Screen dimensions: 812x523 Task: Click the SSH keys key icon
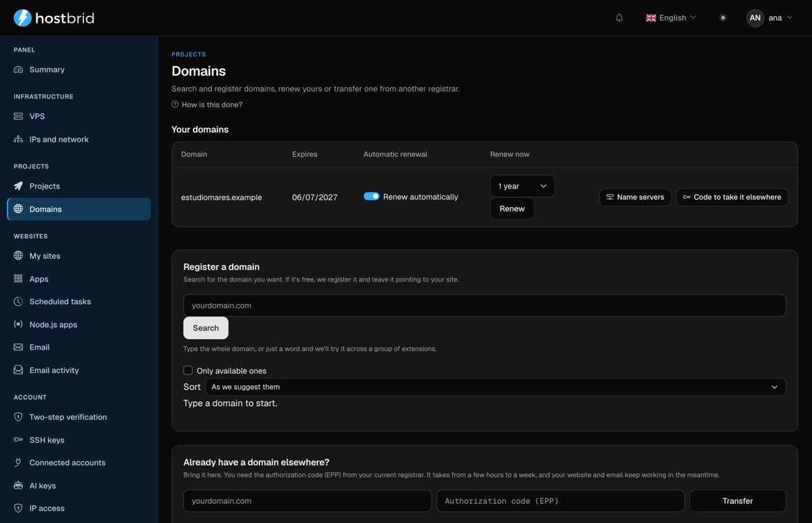point(18,440)
